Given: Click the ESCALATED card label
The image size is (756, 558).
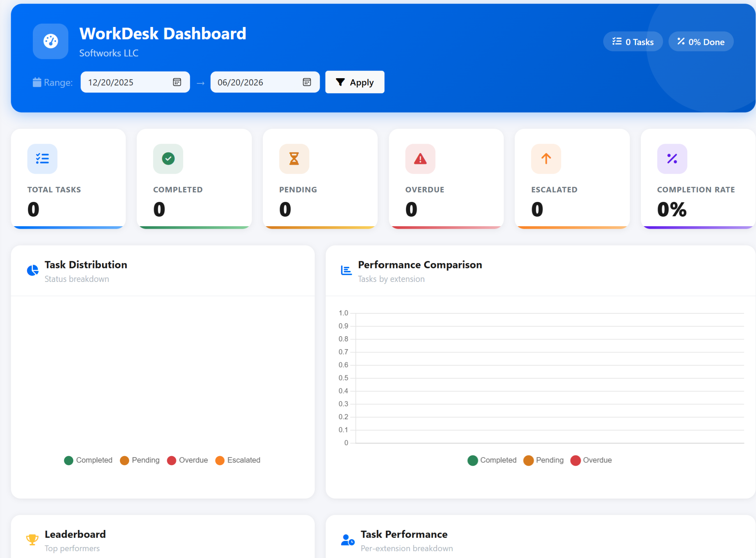Looking at the screenshot, I should (554, 190).
